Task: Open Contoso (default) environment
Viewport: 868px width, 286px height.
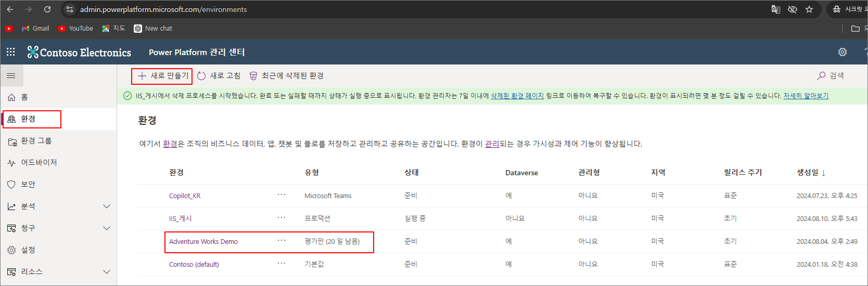Action: 194,265
